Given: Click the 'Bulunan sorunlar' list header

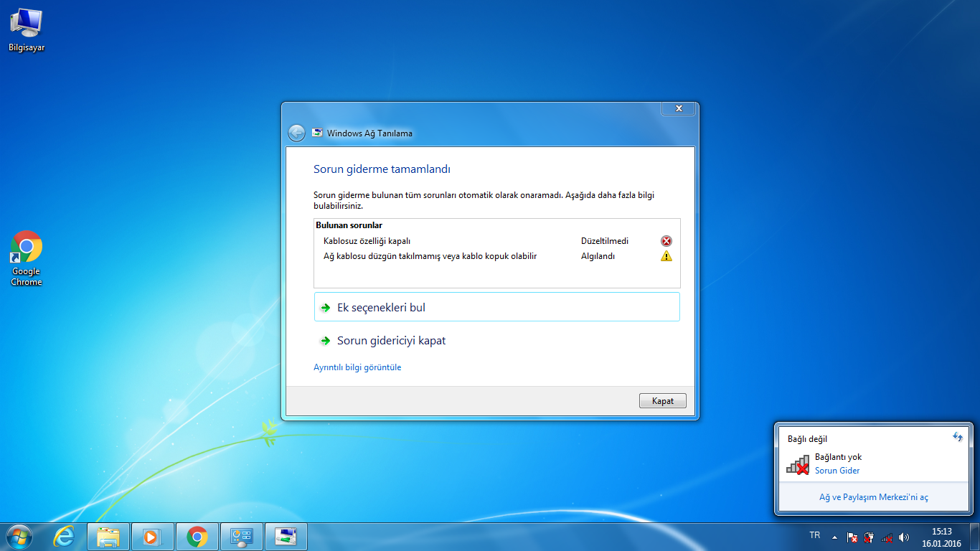Looking at the screenshot, I should coord(349,225).
